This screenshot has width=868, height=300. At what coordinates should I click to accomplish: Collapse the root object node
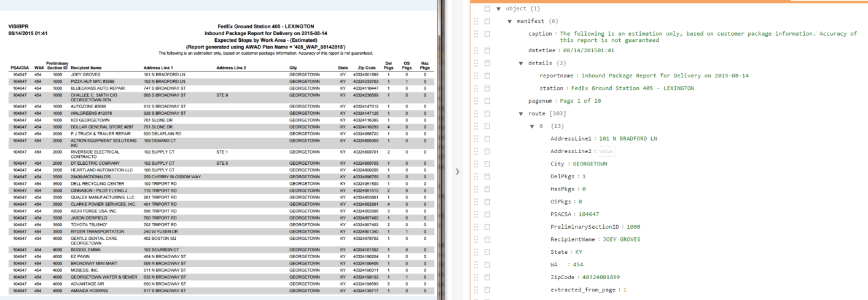tap(499, 9)
